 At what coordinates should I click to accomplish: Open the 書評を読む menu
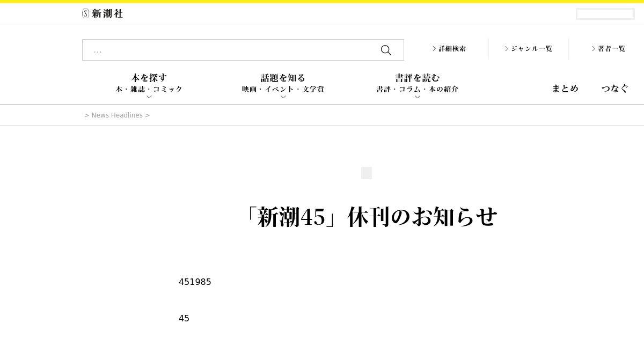click(x=418, y=78)
